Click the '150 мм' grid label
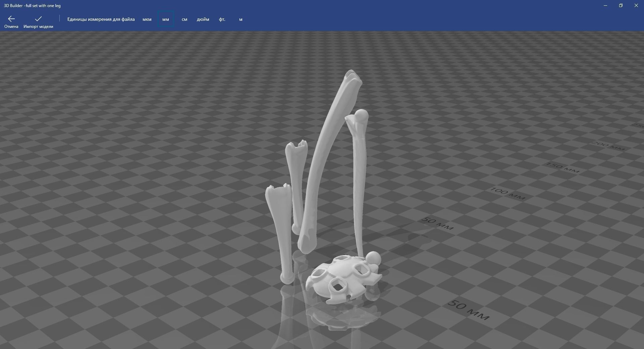The width and height of the screenshot is (644, 349). pyautogui.click(x=562, y=167)
